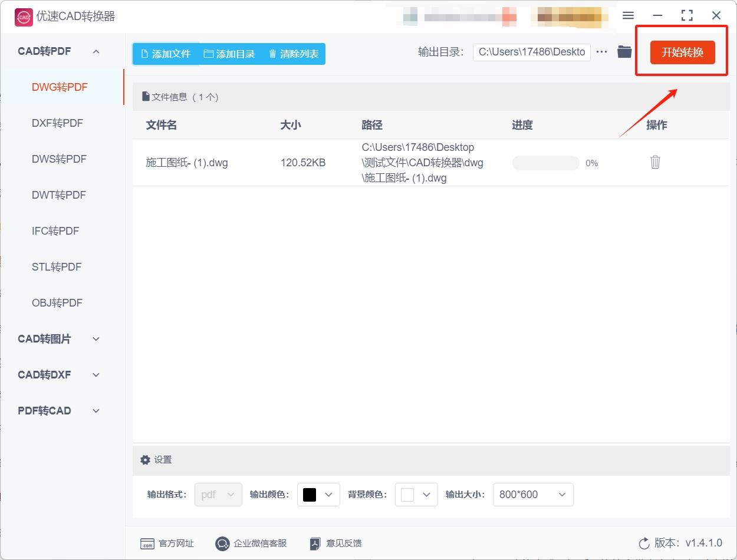Click the 设置 settings gear icon
Image resolution: width=737 pixels, height=560 pixels.
click(x=145, y=460)
